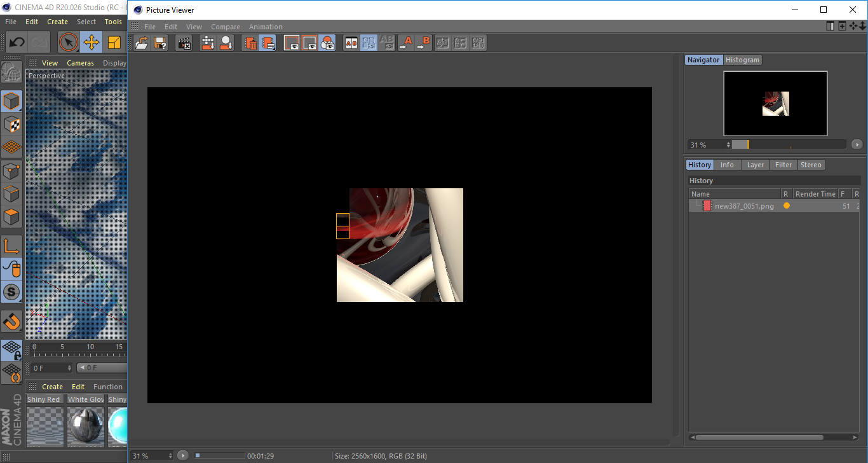Click the render progress bar
The image size is (868, 463).
tap(219, 455)
